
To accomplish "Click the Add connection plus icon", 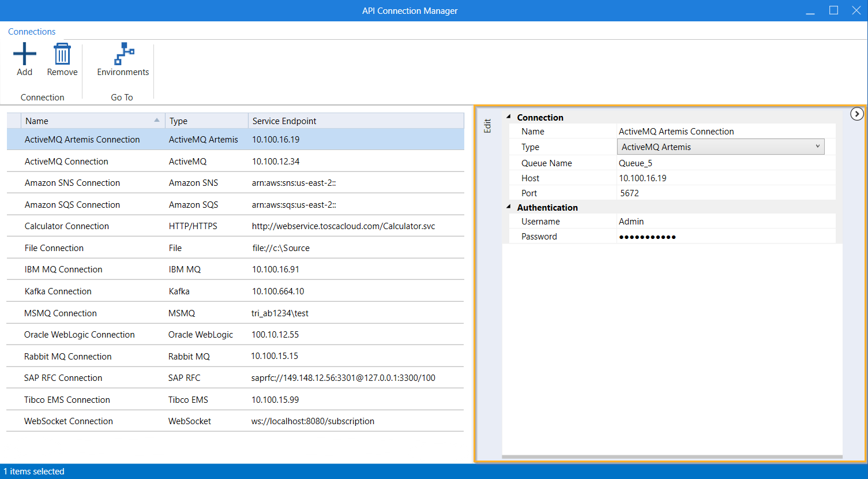I will click(x=24, y=54).
